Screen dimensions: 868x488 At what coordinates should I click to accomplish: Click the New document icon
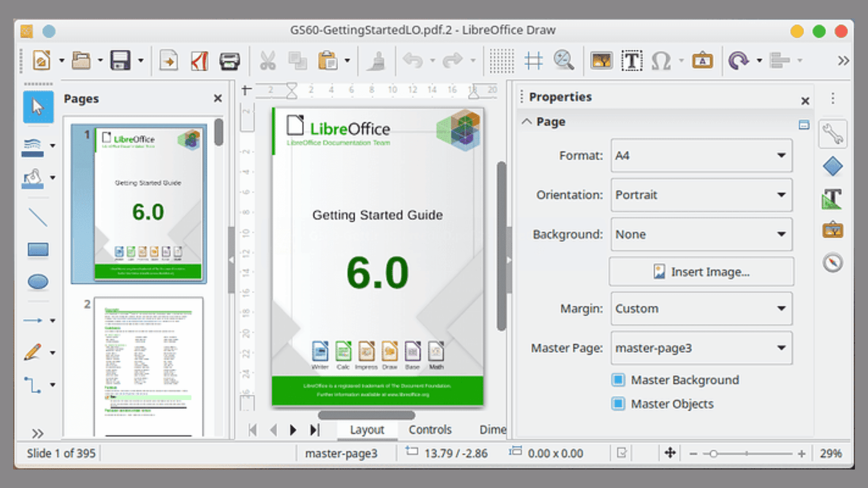(42, 61)
